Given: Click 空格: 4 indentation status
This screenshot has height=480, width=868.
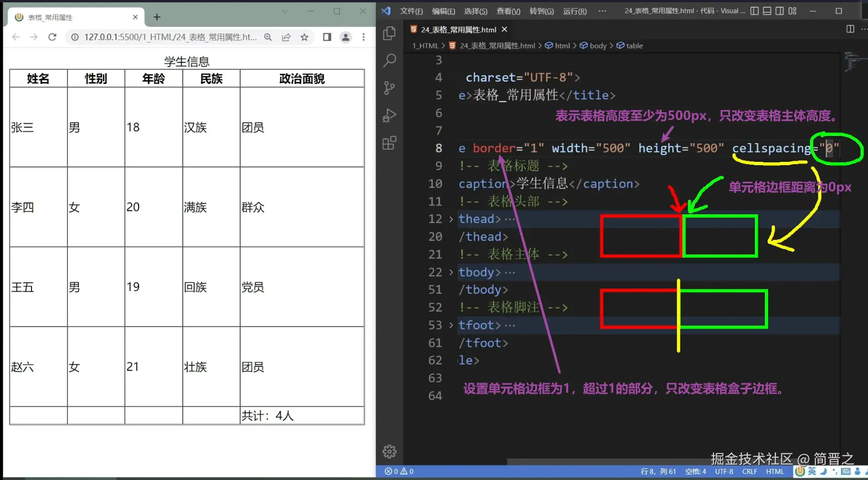Looking at the screenshot, I should pyautogui.click(x=695, y=472).
